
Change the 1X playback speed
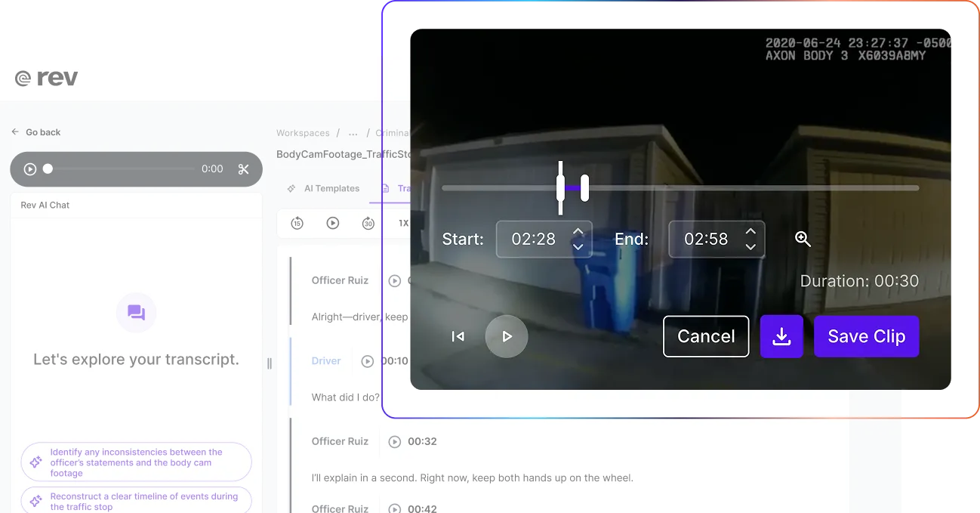(403, 224)
